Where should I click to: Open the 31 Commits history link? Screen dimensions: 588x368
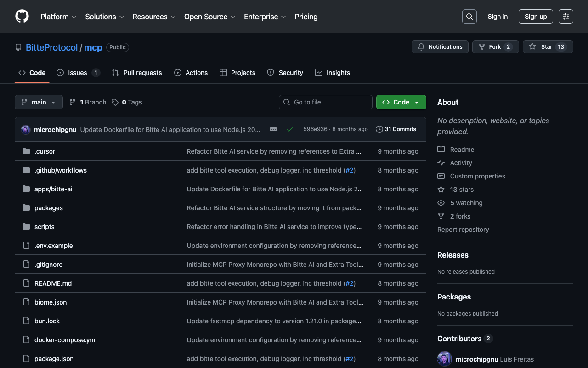pos(396,129)
